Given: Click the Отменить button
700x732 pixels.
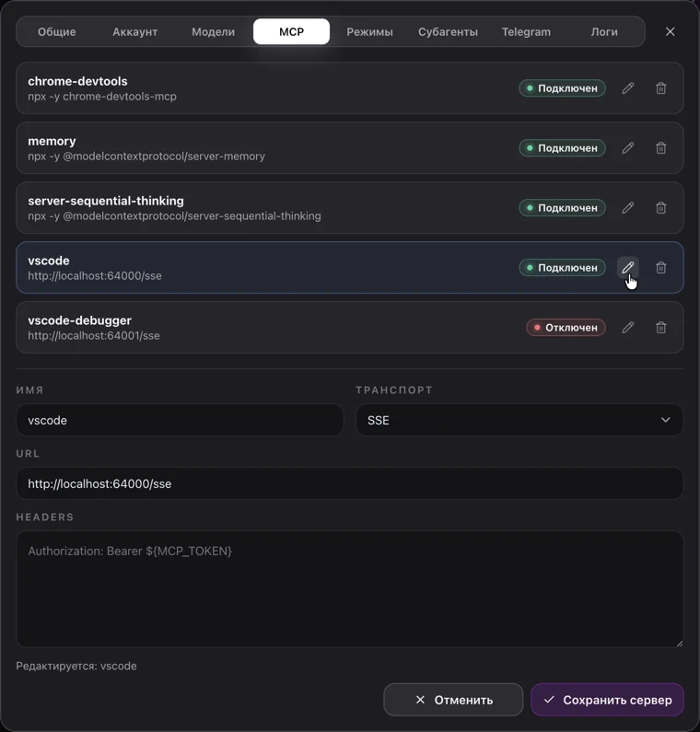Looking at the screenshot, I should click(453, 700).
